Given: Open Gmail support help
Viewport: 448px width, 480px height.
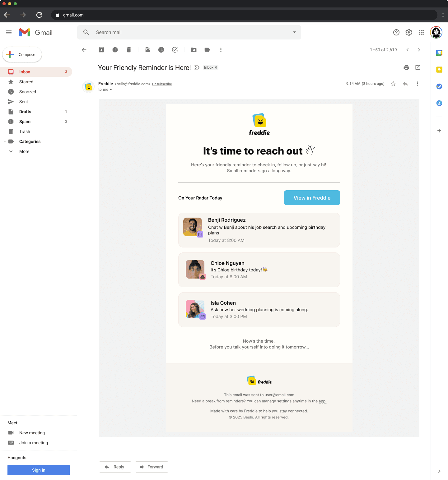Looking at the screenshot, I should pos(396,32).
